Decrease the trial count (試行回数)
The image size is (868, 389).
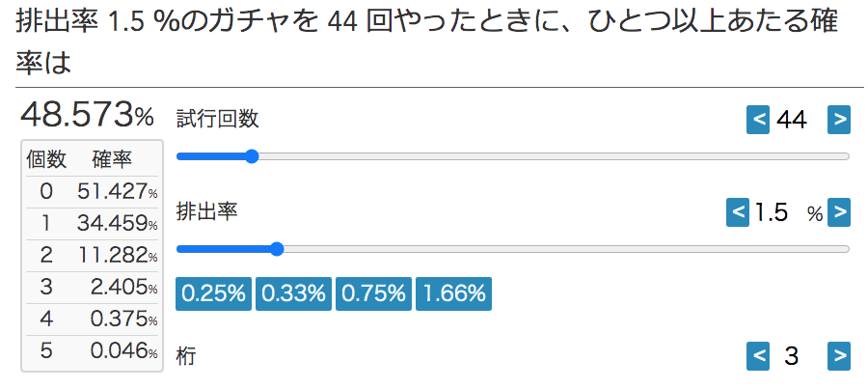pyautogui.click(x=758, y=120)
